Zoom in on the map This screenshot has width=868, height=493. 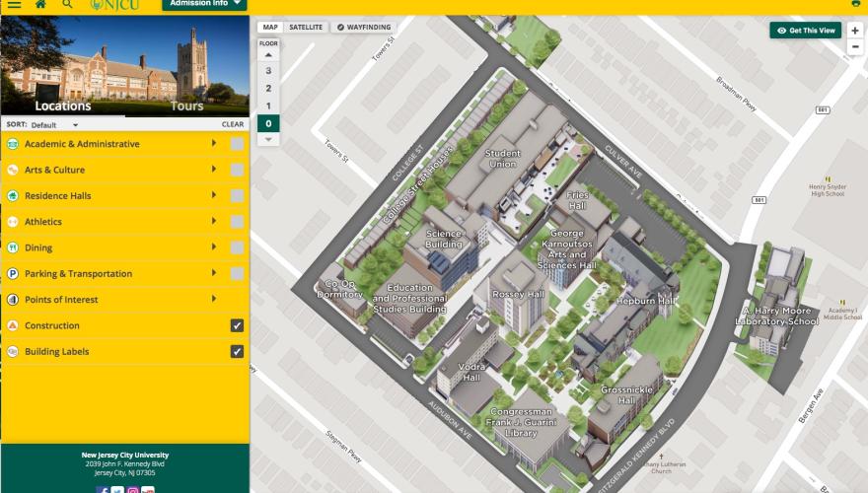point(854,31)
